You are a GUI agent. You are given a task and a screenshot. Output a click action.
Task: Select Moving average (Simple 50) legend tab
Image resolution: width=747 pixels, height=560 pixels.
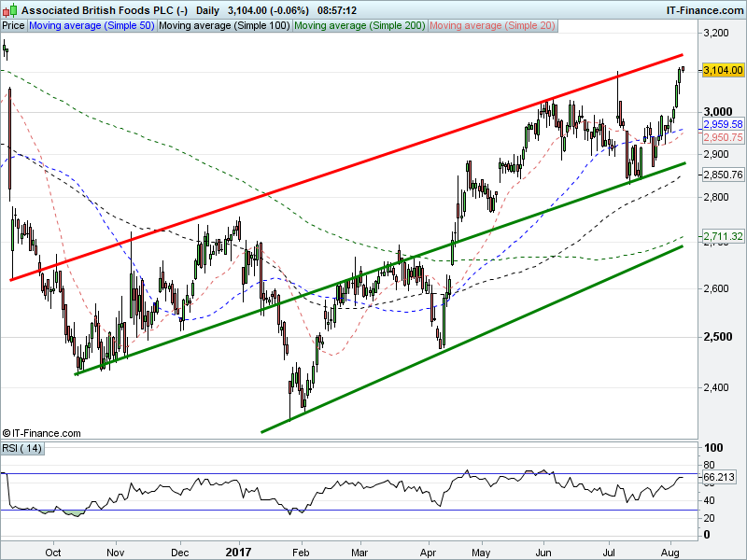pos(92,26)
